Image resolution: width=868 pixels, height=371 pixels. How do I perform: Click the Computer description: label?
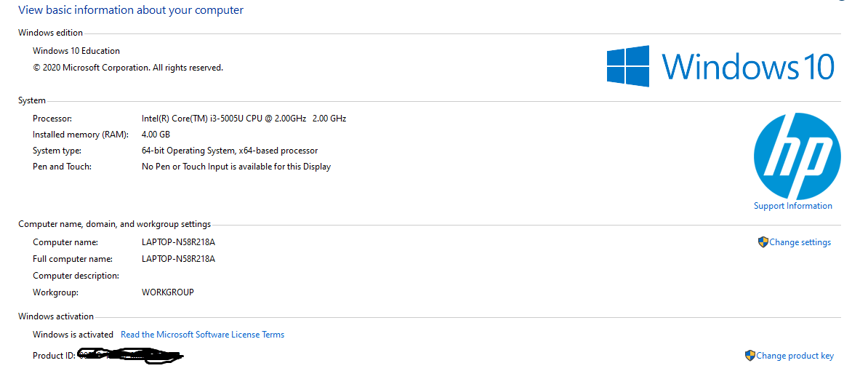point(76,275)
